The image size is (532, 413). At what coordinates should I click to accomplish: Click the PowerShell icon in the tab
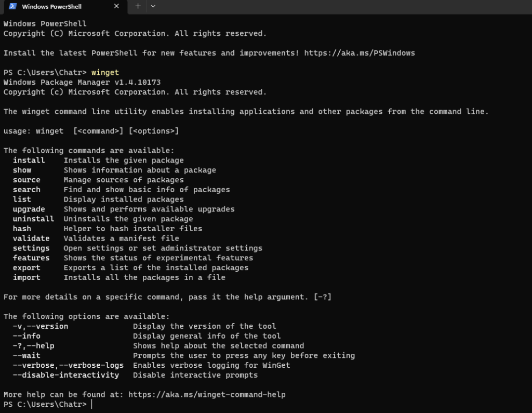(13, 6)
